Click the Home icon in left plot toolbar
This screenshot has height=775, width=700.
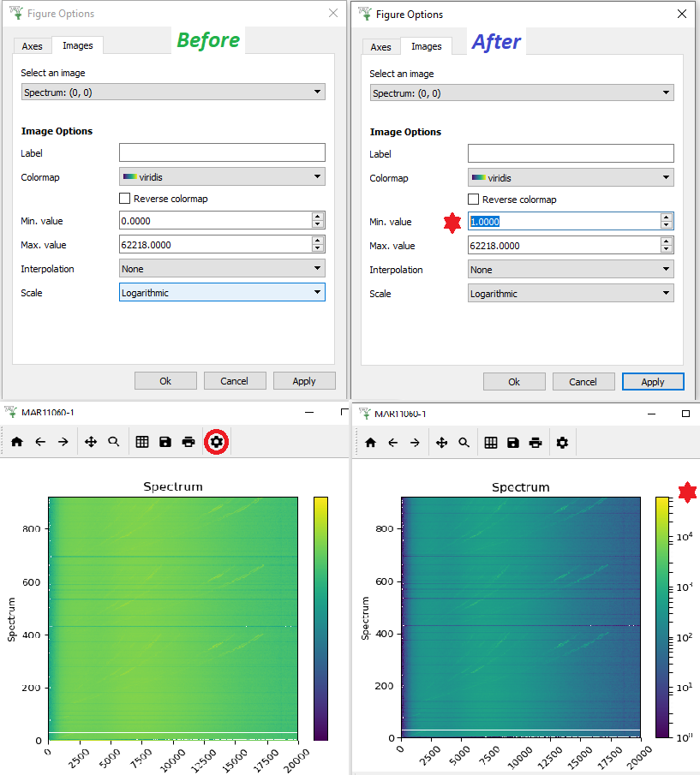[17, 442]
